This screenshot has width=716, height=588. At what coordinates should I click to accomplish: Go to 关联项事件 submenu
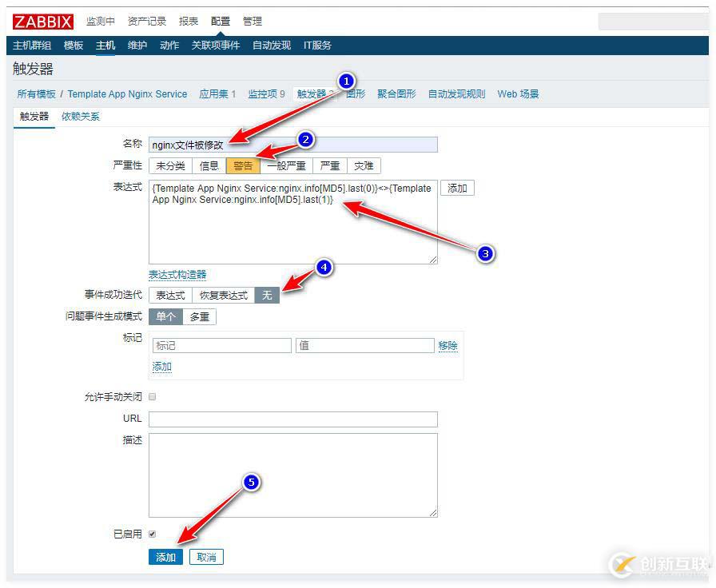216,46
